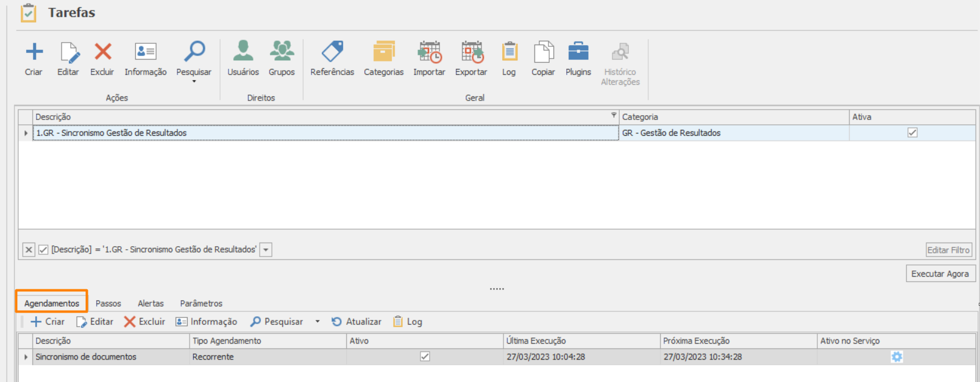Open the Usuários rights icon
The width and height of the screenshot is (980, 382).
tap(243, 51)
